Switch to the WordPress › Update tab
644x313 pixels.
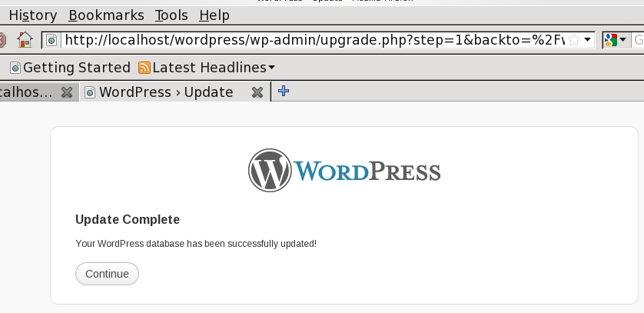[166, 92]
